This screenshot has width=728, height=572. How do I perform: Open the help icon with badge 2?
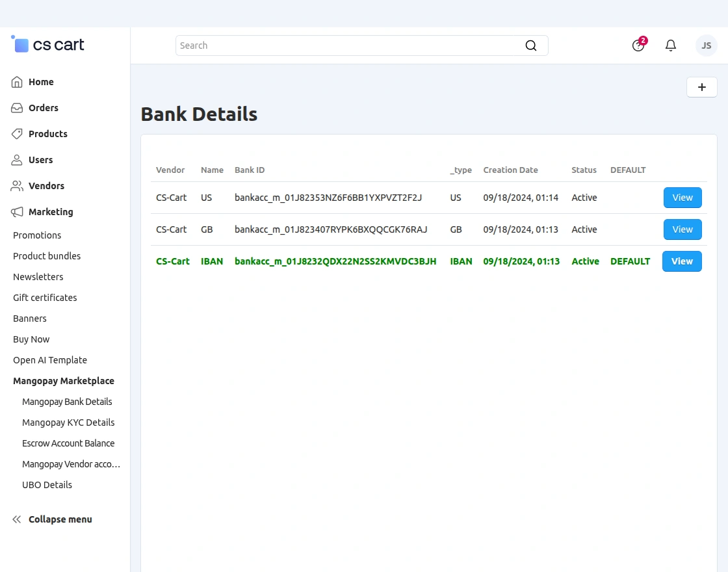tap(638, 45)
